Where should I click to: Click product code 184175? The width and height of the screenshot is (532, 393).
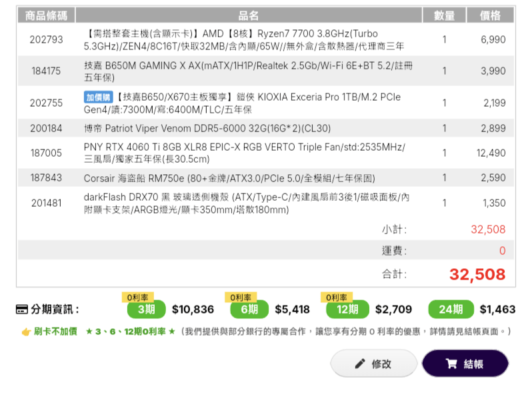pos(46,71)
